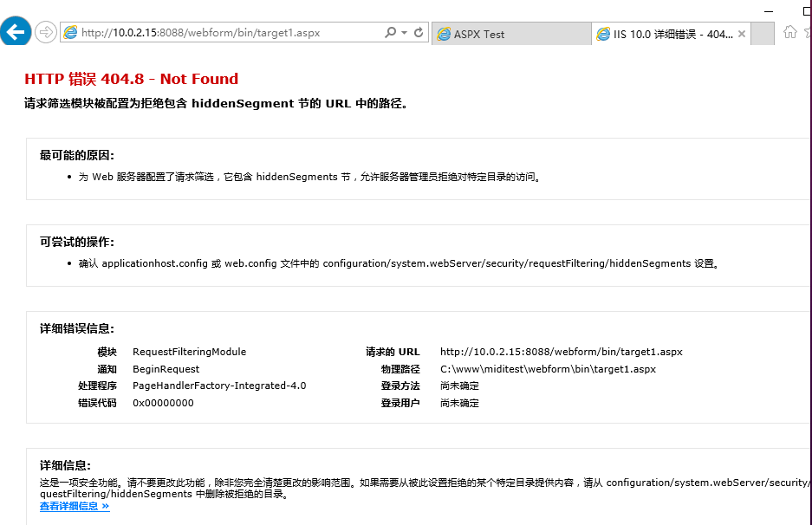Click the search magnifier in address bar
Viewport: 812px width, 525px height.
(391, 33)
